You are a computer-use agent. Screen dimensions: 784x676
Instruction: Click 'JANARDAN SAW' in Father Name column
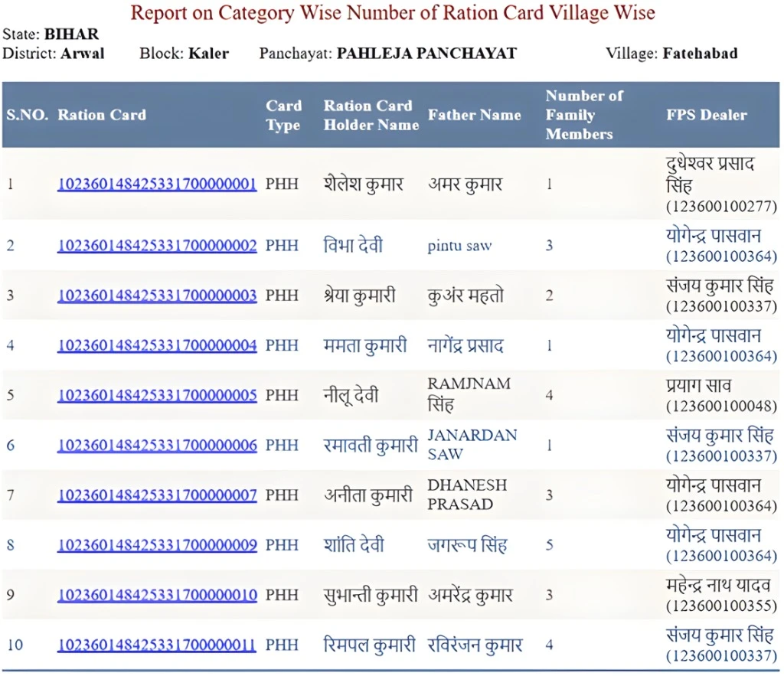pyautogui.click(x=472, y=445)
